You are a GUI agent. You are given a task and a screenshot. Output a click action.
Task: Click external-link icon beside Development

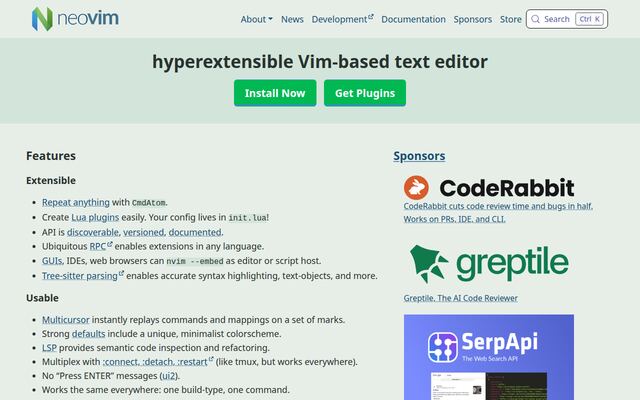[371, 17]
